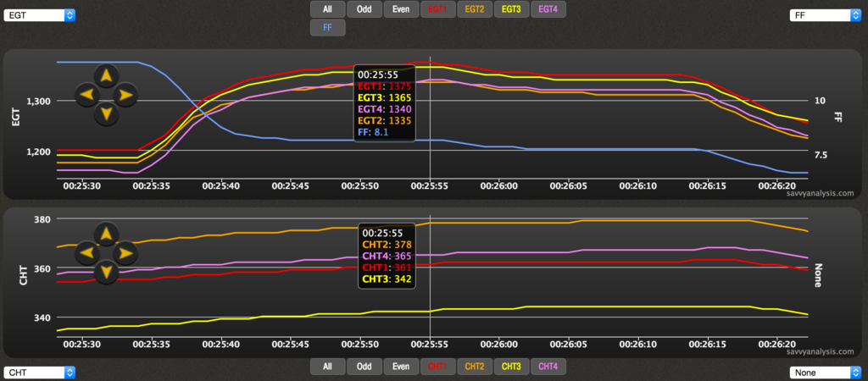The height and width of the screenshot is (381, 868).
Task: Show All series in bottom CHT row
Action: [x=327, y=367]
